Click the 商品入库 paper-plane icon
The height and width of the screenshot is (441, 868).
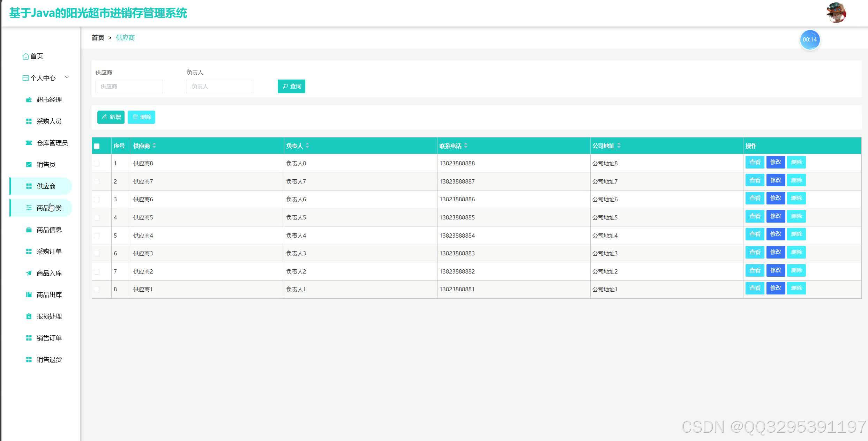29,273
